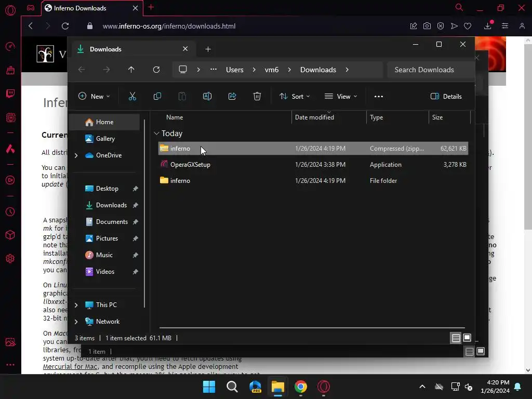Screen dimensions: 532x399
Task: Unpin Downloads using its pin icon
Action: [x=136, y=205]
